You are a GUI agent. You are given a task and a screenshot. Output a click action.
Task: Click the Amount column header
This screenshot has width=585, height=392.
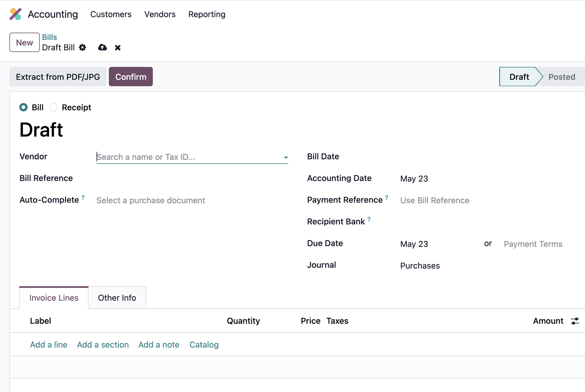click(x=548, y=321)
